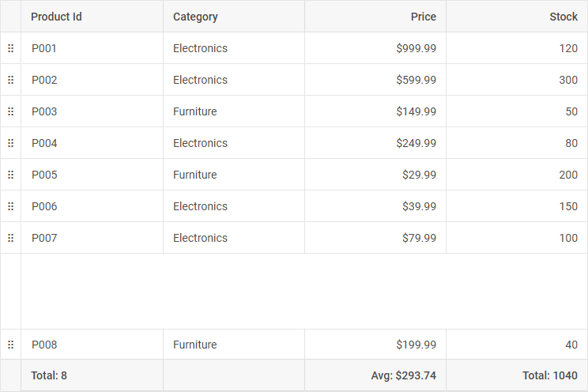
Task: Click the Avg: $293.74 footer summary
Action: (x=403, y=376)
